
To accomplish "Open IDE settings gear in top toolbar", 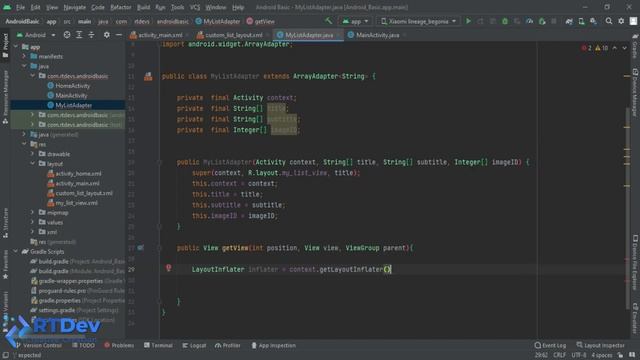I will pos(621,21).
